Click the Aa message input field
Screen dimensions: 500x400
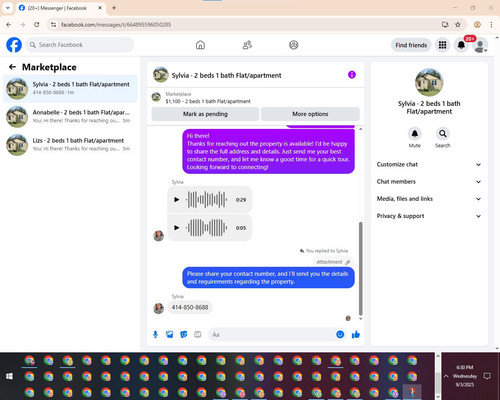[x=272, y=334]
